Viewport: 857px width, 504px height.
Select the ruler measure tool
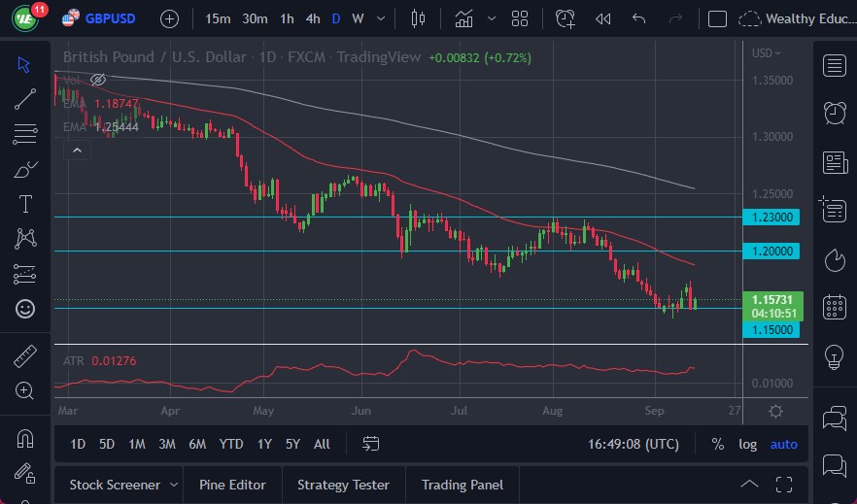25,356
